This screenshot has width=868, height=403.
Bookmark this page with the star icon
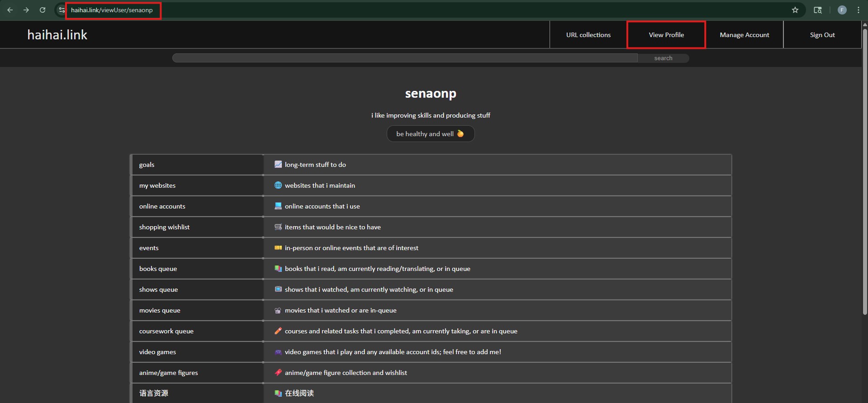point(795,10)
